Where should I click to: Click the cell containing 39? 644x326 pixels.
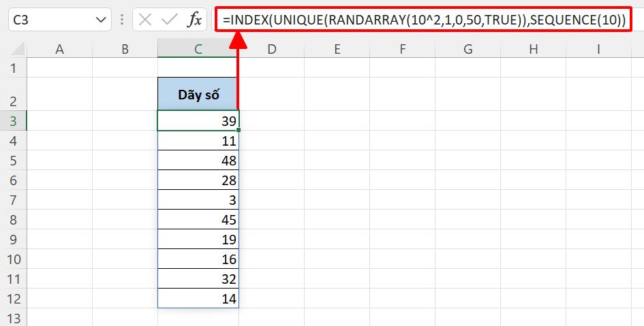pos(198,120)
